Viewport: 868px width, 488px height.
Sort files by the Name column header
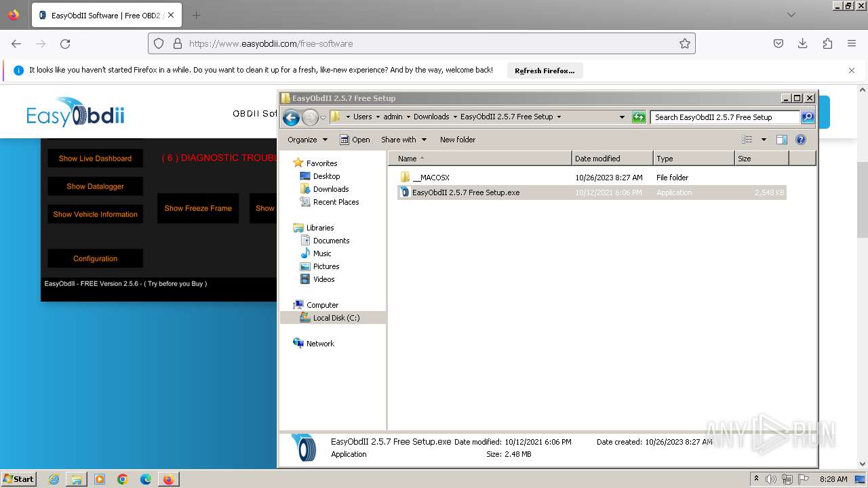[x=480, y=159]
